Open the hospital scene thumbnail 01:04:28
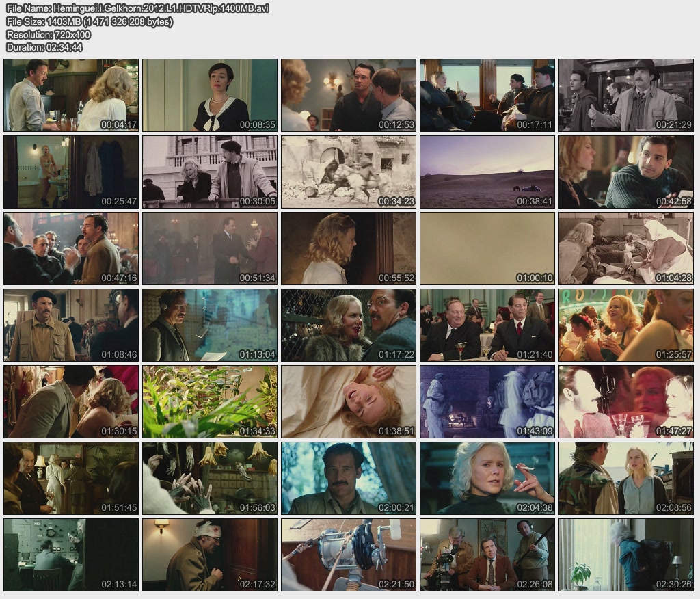Screen dimensions: 700x599 pos(626,249)
